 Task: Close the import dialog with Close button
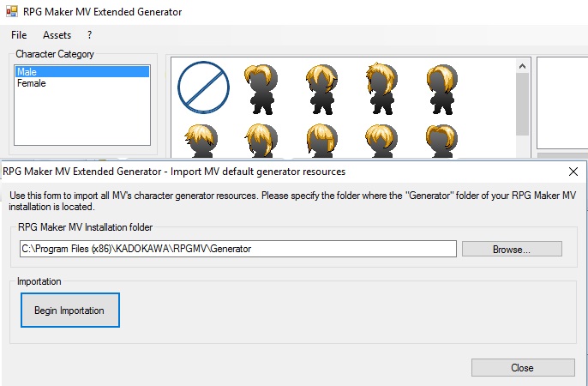(523, 368)
